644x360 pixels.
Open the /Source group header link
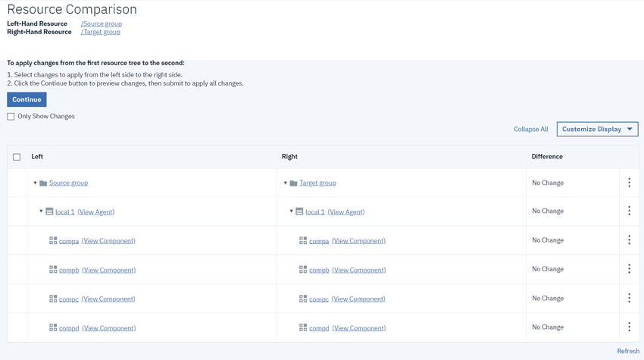(x=102, y=23)
